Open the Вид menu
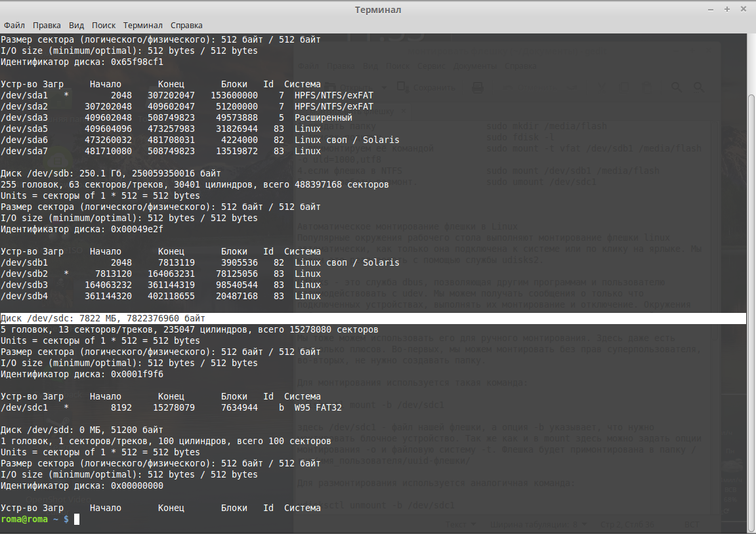Image resolution: width=756 pixels, height=534 pixels. tap(77, 26)
